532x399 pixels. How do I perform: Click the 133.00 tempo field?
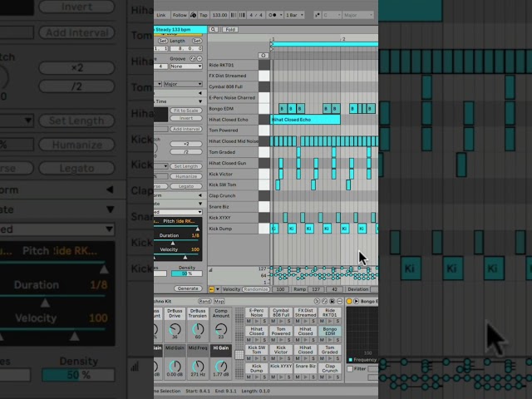tap(219, 15)
